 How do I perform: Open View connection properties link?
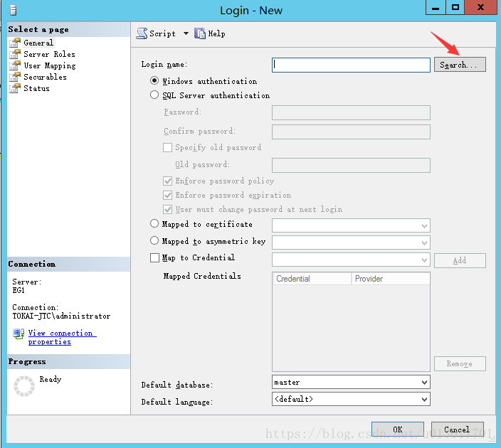point(62,337)
